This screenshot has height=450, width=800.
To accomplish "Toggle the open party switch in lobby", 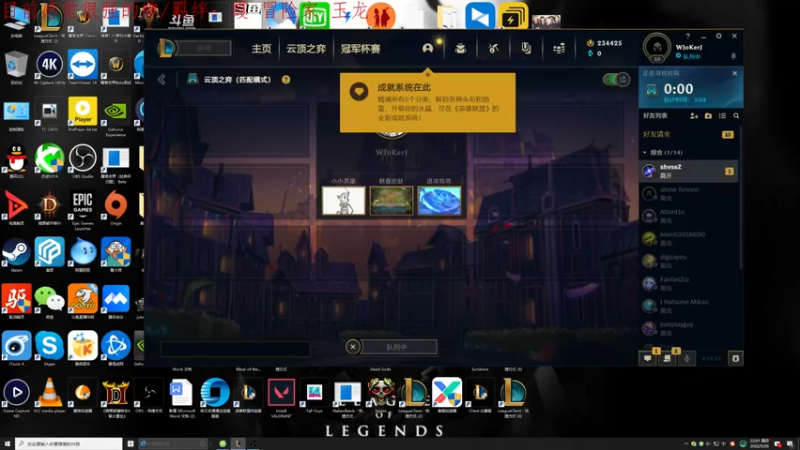I will click(x=616, y=80).
